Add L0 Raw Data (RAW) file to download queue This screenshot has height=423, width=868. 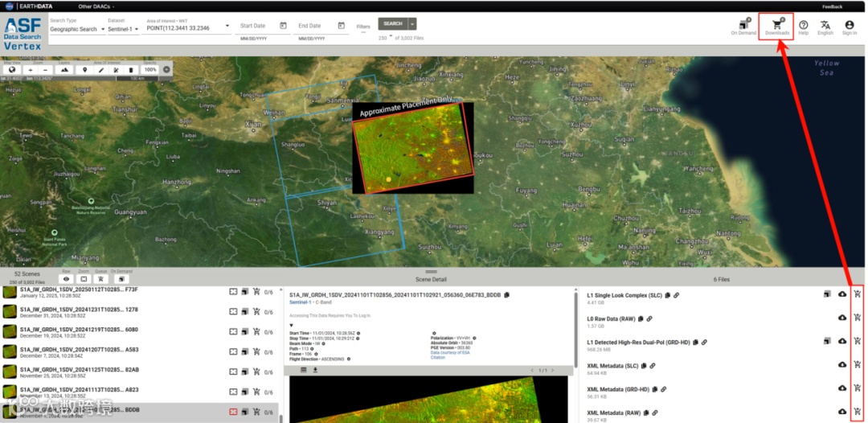[857, 318]
